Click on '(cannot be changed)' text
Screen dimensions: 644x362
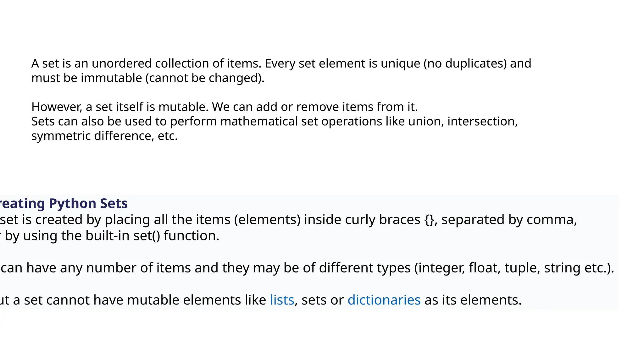tap(203, 78)
